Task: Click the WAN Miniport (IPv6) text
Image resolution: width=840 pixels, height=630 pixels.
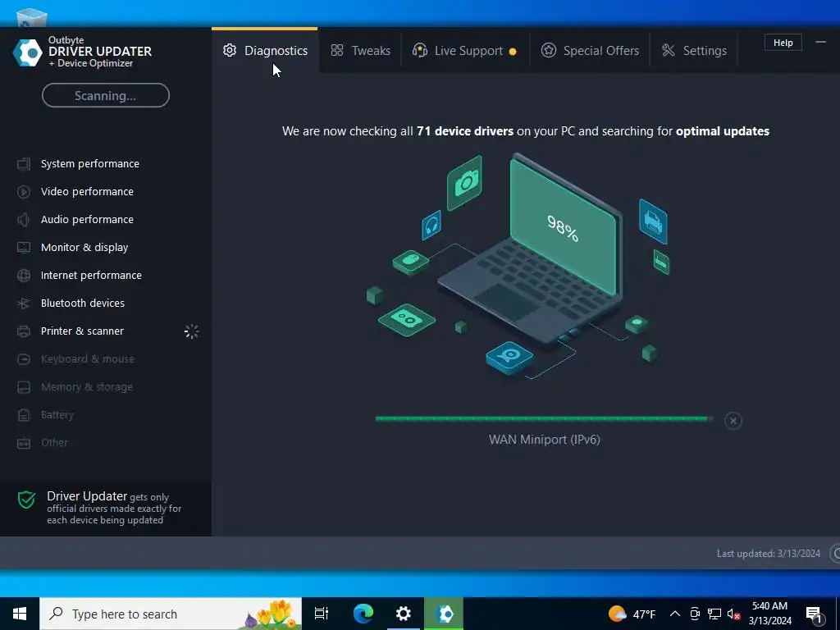Action: point(545,440)
